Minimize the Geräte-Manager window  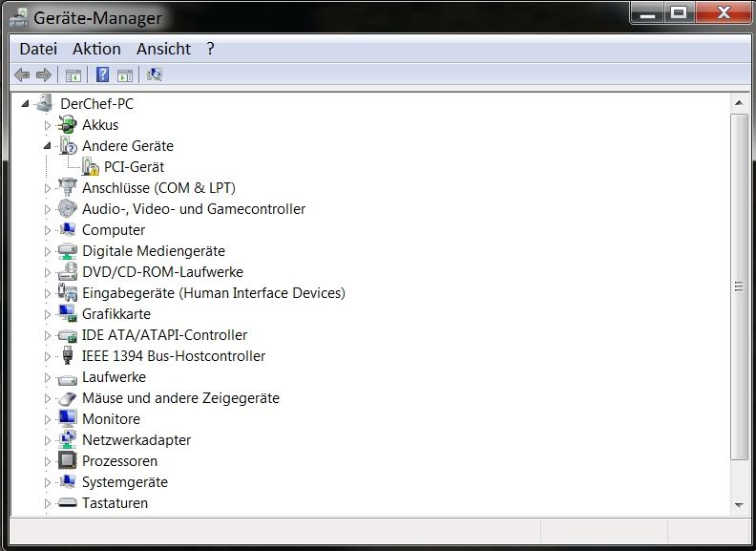647,13
